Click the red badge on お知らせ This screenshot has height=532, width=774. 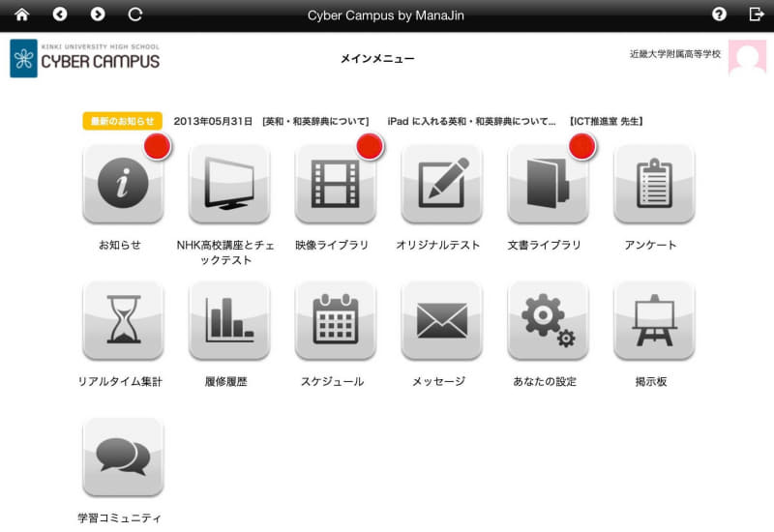click(x=158, y=147)
